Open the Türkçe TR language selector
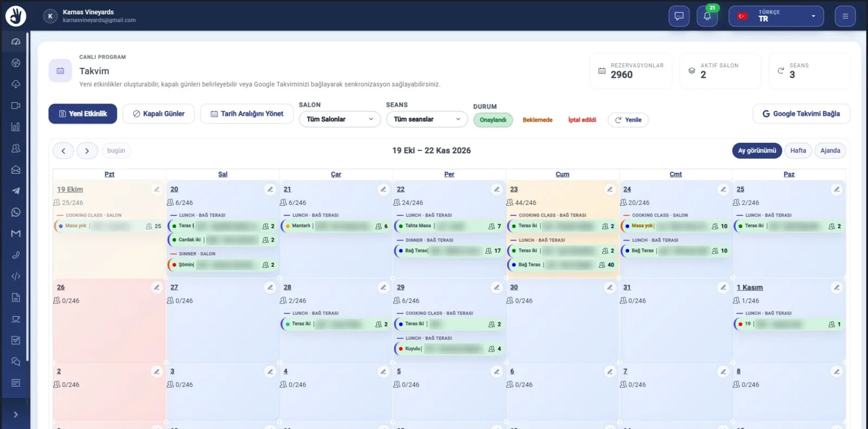Image resolution: width=868 pixels, height=429 pixels. point(776,16)
